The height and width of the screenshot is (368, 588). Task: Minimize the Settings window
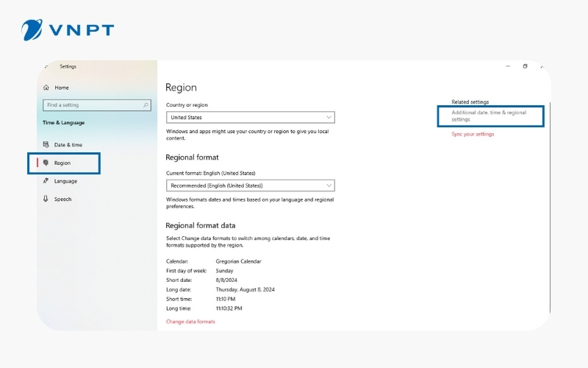[507, 66]
